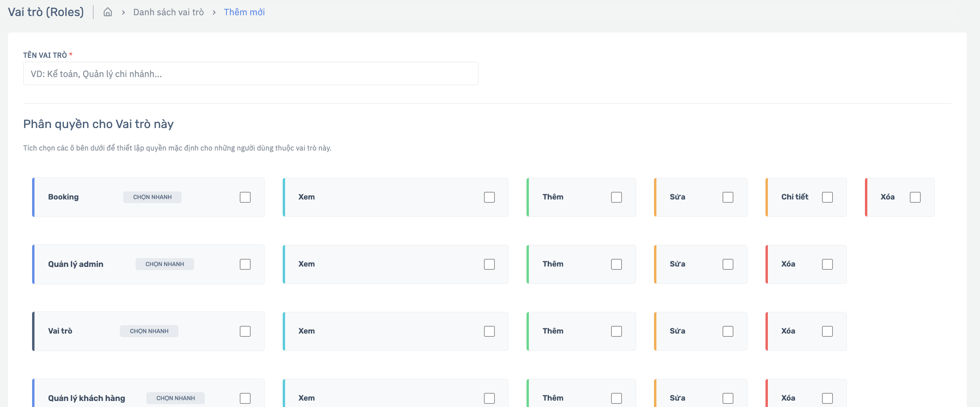Focus the Tên vai trò input field

tap(251, 73)
